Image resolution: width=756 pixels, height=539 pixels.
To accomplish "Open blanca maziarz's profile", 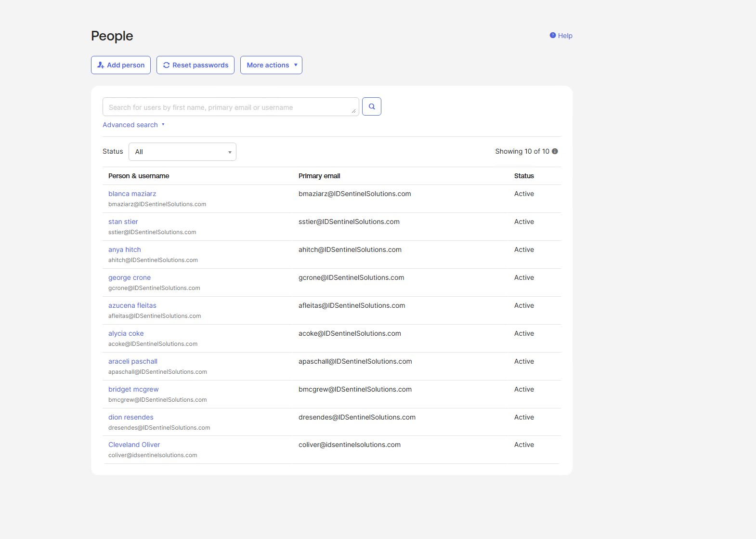I will [x=132, y=194].
